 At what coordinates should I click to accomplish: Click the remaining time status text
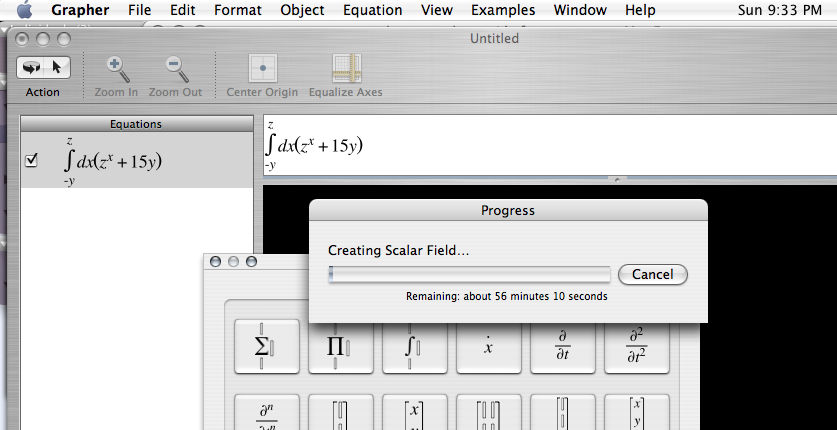tap(507, 296)
